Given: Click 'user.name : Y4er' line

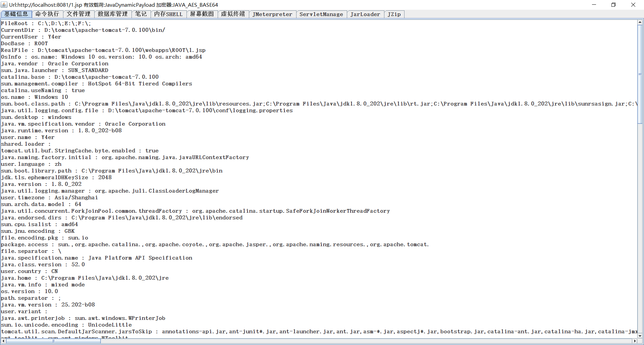Looking at the screenshot, I should point(28,137).
